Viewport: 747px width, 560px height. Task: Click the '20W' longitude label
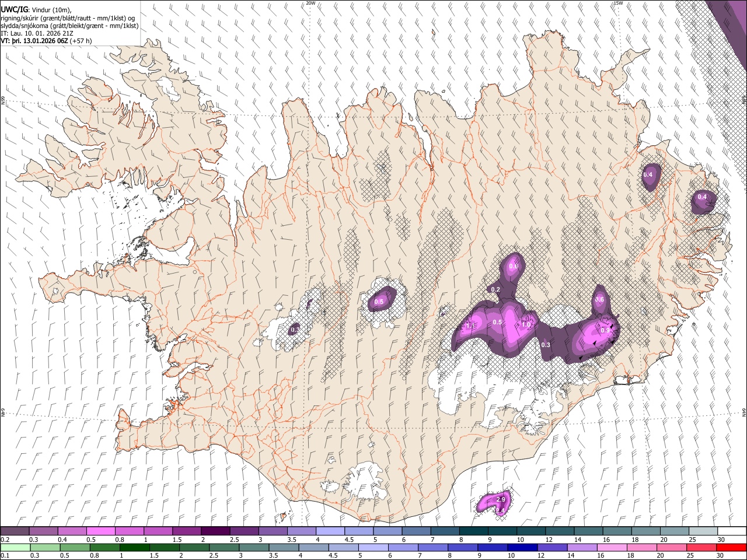[310, 3]
